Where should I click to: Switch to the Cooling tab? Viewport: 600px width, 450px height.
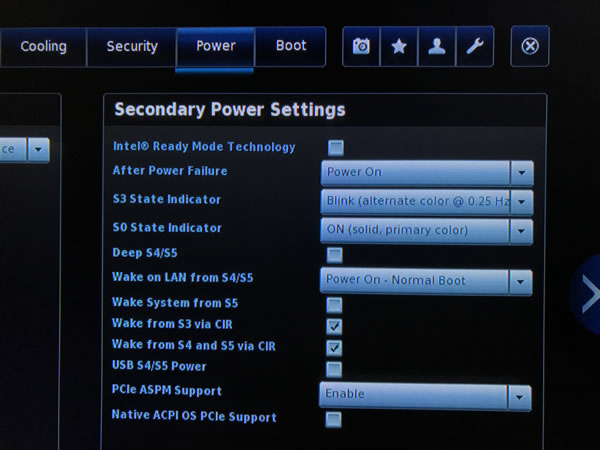43,47
